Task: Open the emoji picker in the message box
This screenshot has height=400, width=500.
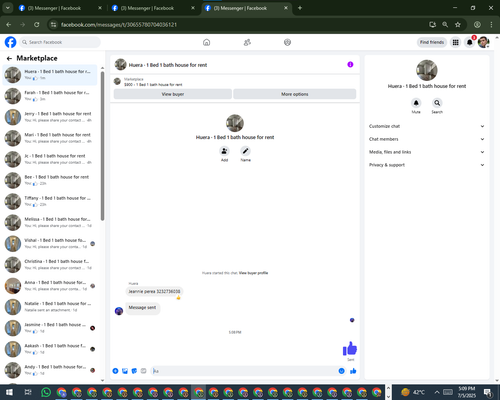Action: point(341,371)
